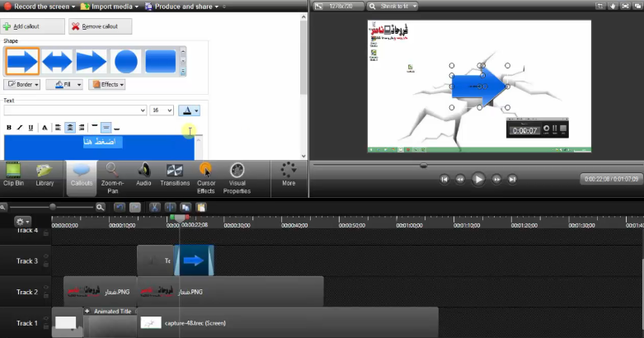Open Produce and share menu
The width and height of the screenshot is (644, 338).
(181, 6)
